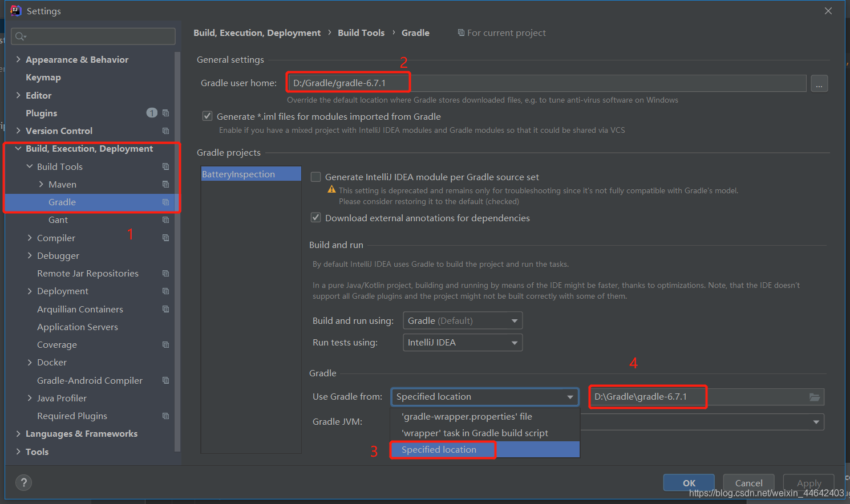This screenshot has height=504, width=850.
Task: Open help with the question mark button
Action: (23, 483)
